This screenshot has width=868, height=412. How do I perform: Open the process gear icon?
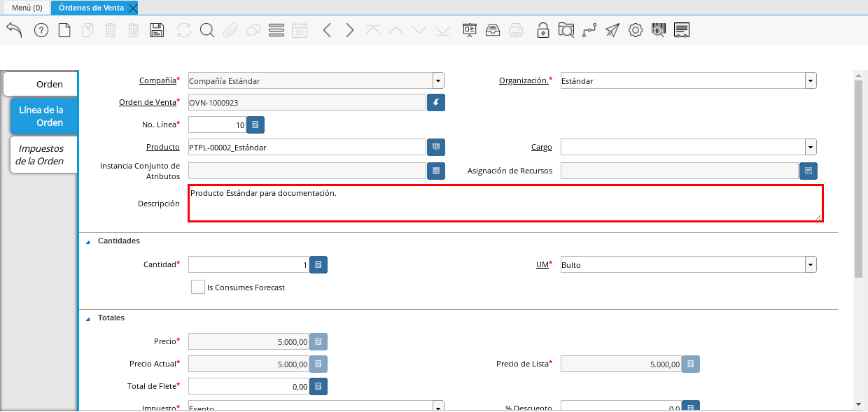point(635,30)
